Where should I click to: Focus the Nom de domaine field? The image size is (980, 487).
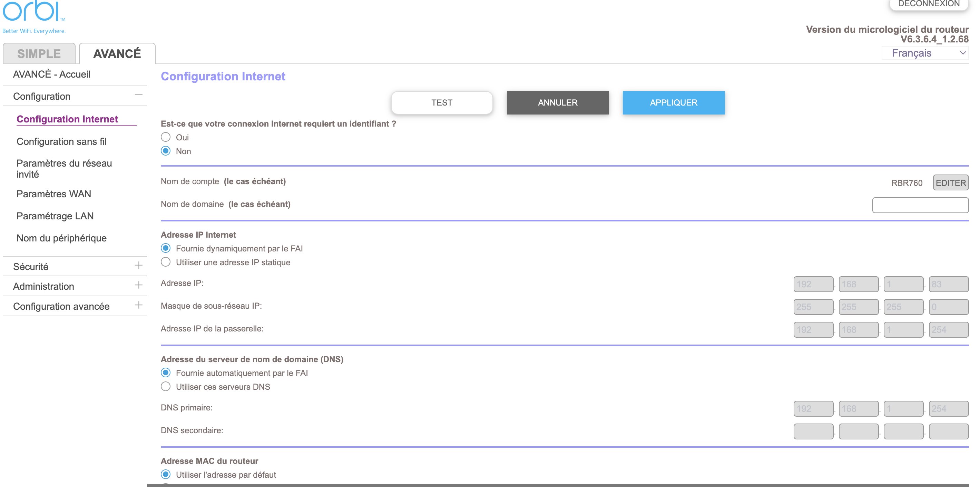click(x=920, y=205)
